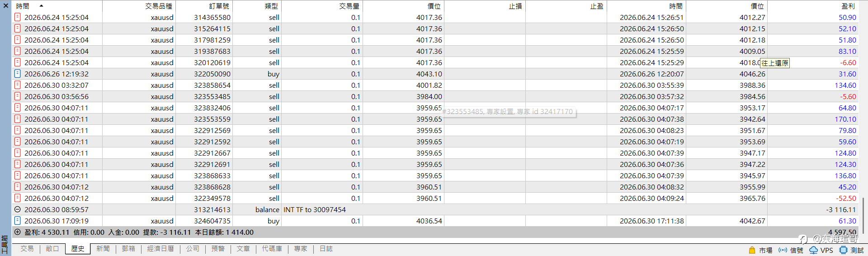This screenshot has height=256, width=868.
Task: Select close time 2026.06.30 04:09:24
Action: pyautogui.click(x=652, y=198)
